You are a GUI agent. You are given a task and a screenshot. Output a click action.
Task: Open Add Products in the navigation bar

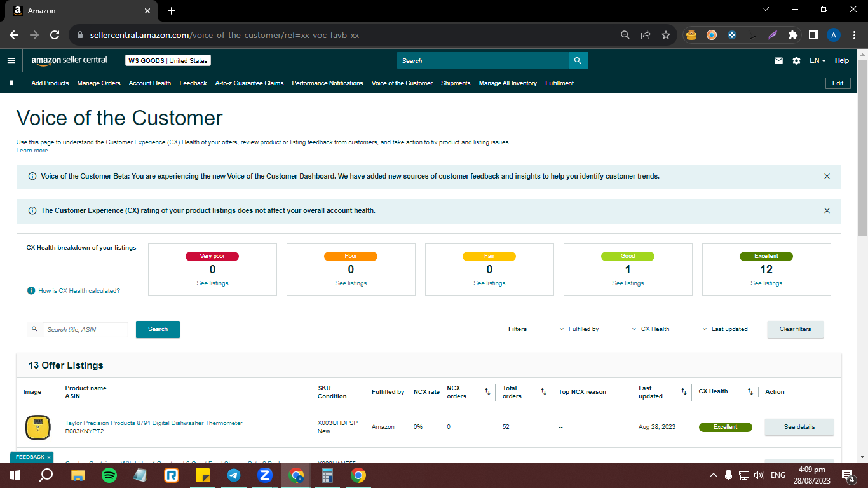50,83
